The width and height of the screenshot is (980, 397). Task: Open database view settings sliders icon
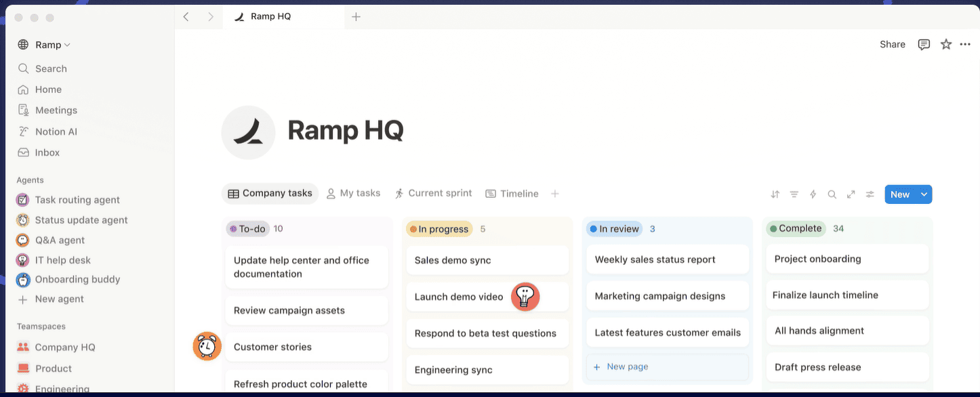pyautogui.click(x=870, y=194)
